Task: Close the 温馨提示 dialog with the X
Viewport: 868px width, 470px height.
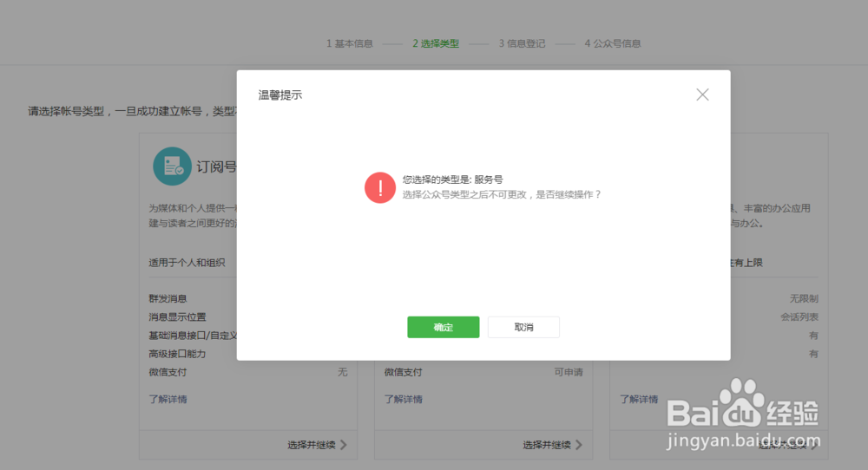Action: coord(702,95)
